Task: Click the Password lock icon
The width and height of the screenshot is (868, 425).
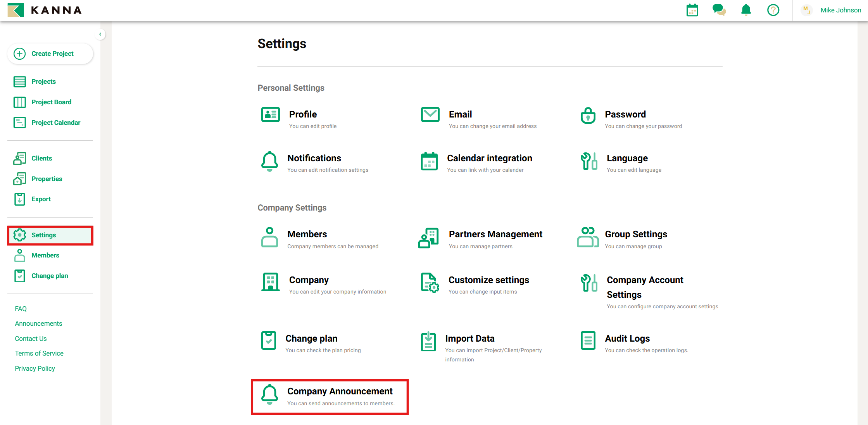Action: click(x=588, y=116)
